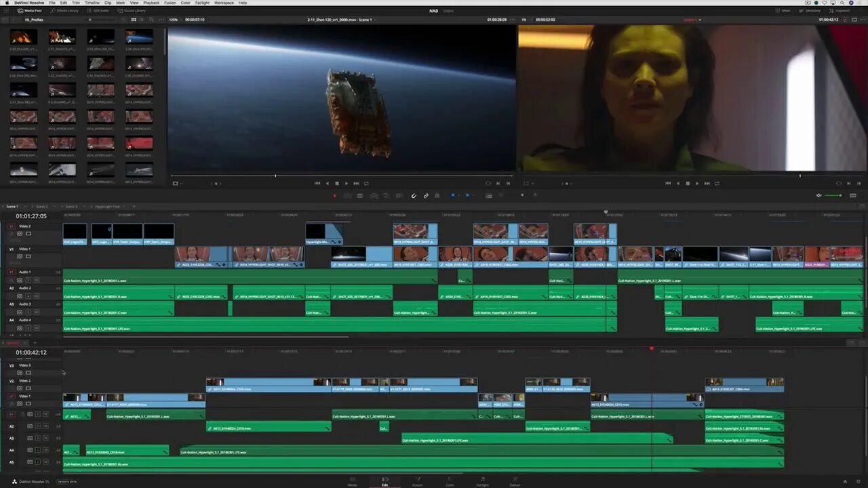
Task: Stop playback in timeline viewer
Action: [688, 183]
